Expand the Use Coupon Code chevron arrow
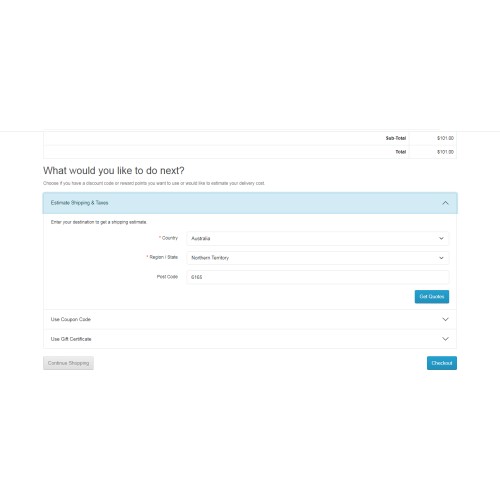The width and height of the screenshot is (500, 500). [x=445, y=319]
